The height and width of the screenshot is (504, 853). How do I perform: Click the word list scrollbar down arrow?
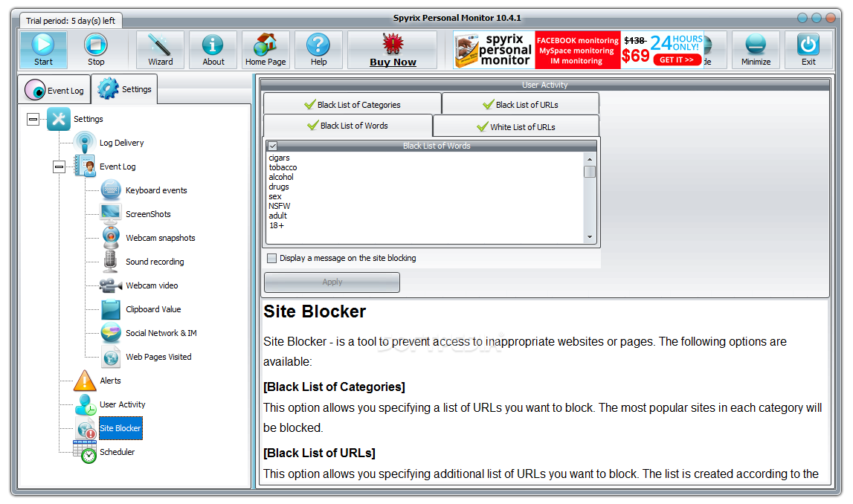[x=589, y=237]
